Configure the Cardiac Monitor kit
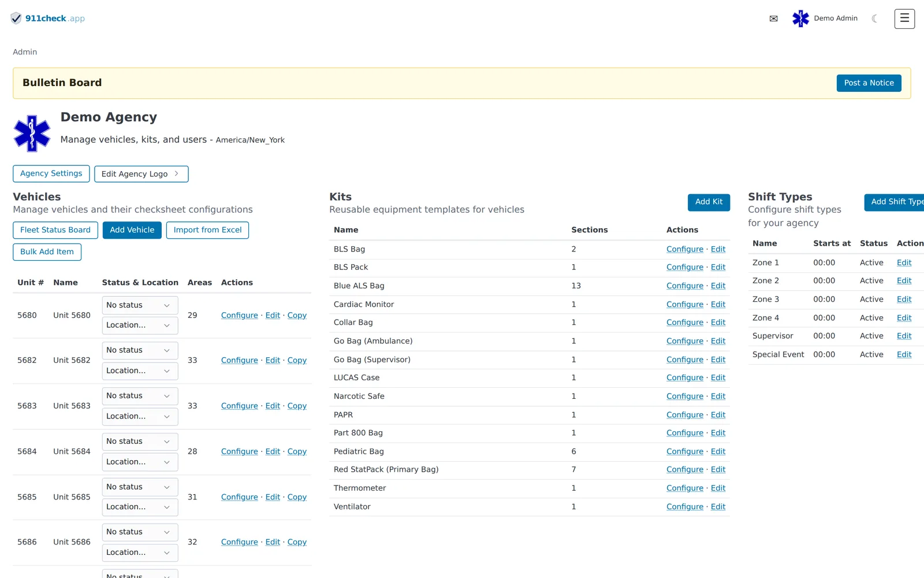Image resolution: width=924 pixels, height=578 pixels. coord(685,305)
